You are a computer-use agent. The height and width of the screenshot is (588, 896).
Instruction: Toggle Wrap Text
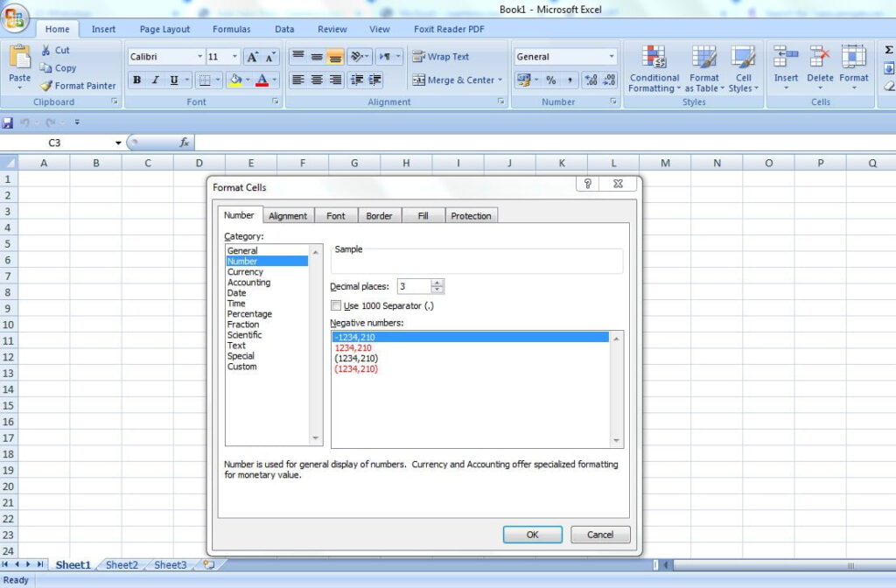click(x=441, y=57)
